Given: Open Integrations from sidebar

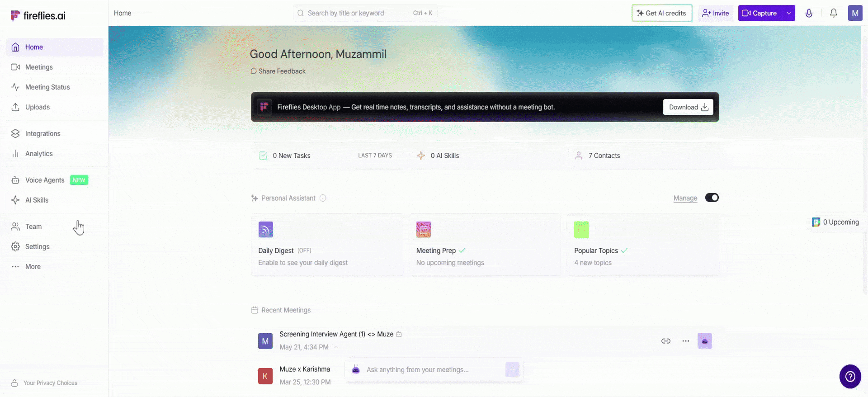Looking at the screenshot, I should (x=54, y=133).
